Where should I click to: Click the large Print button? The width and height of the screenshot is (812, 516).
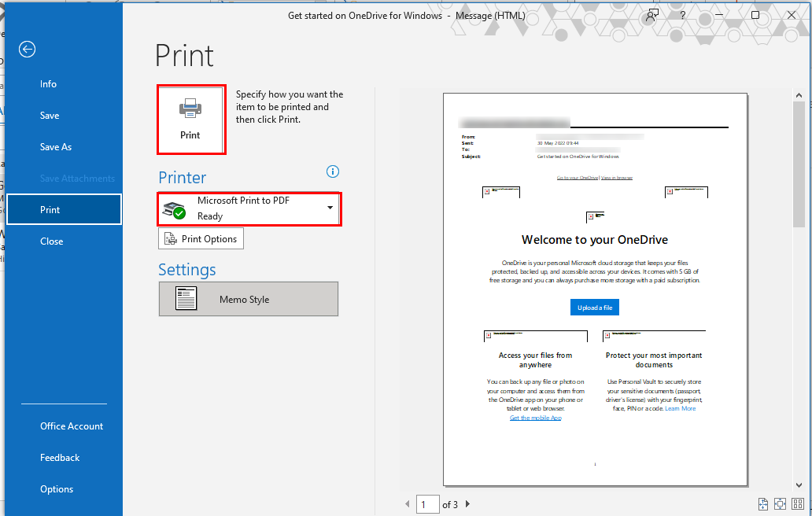coord(191,120)
